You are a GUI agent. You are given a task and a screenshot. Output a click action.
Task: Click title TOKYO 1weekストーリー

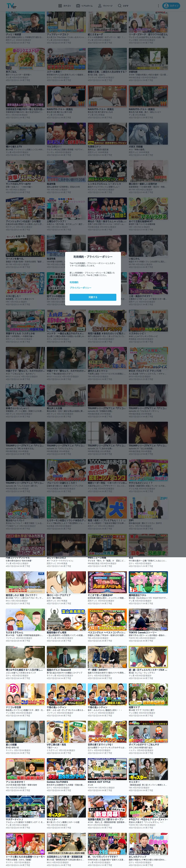[143, 632]
